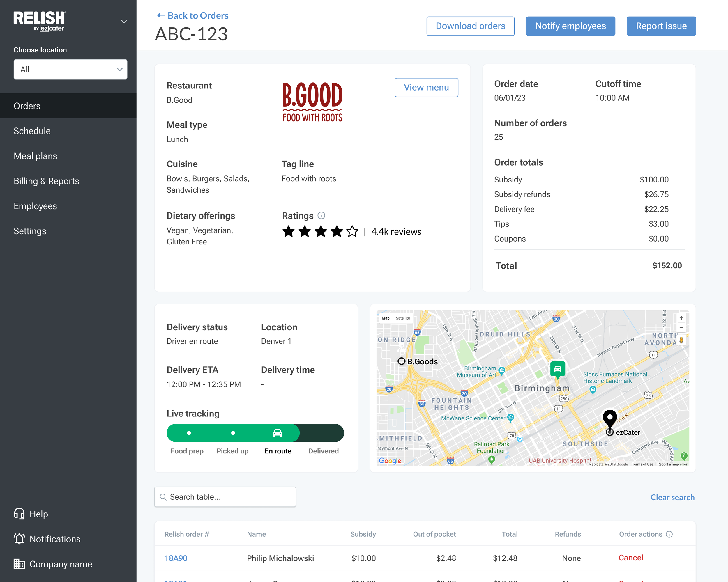The height and width of the screenshot is (582, 728).
Task: Follow the Back to Orders link
Action: pos(192,15)
